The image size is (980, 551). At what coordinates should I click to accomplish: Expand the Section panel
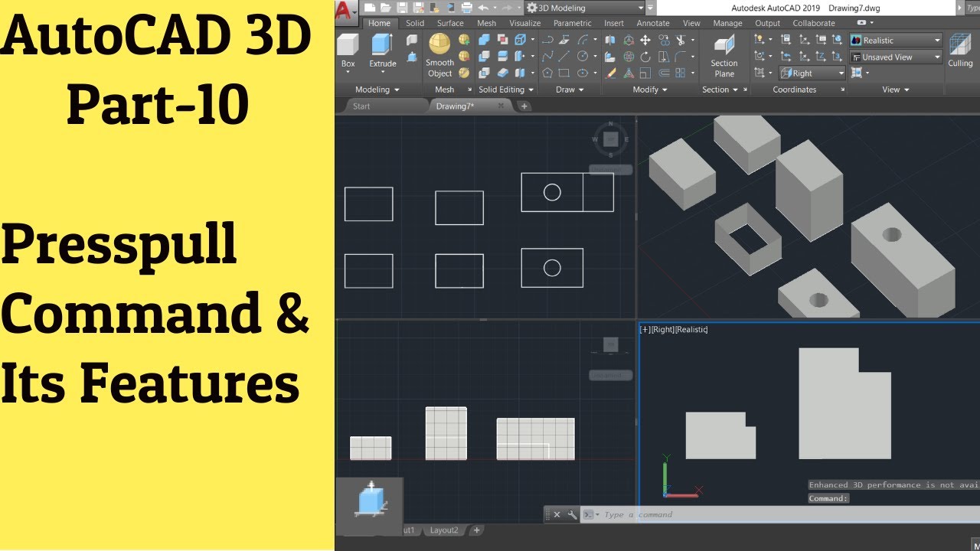[720, 90]
